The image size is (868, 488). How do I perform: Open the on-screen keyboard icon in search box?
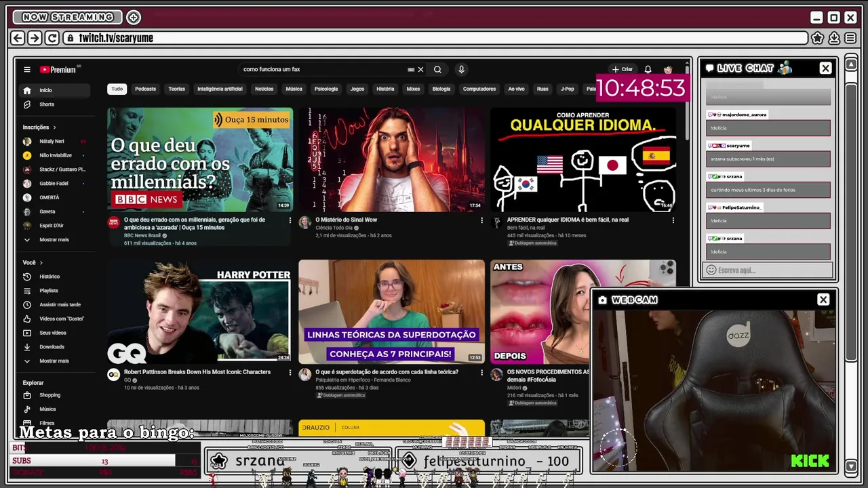click(x=411, y=69)
